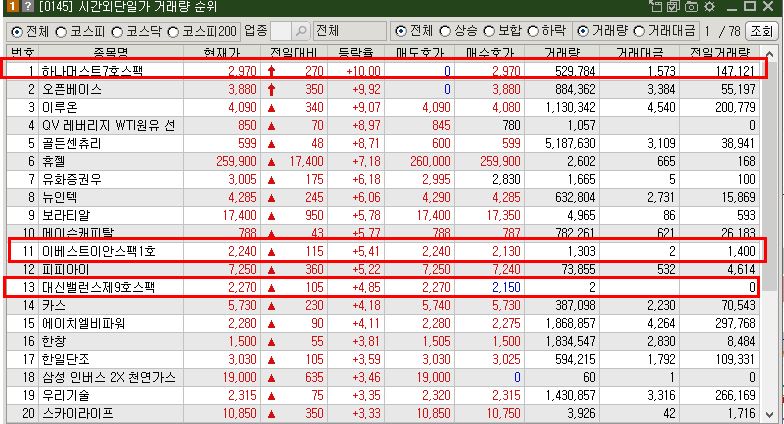This screenshot has width=784, height=424.
Task: Select the 거래대금 sort radio button
Action: (x=639, y=31)
